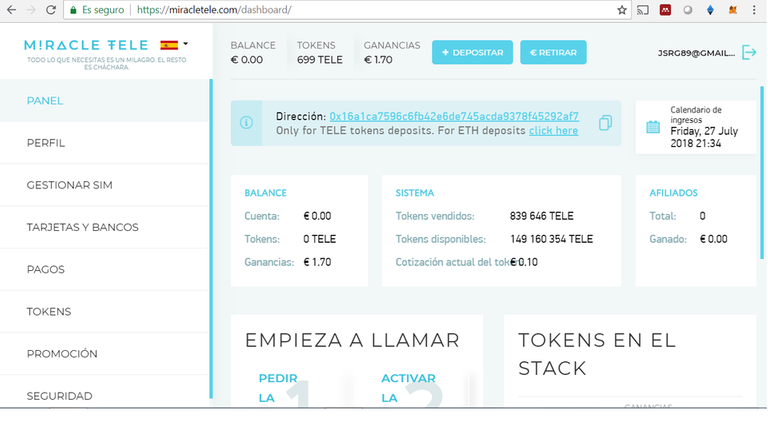Click the RETIRAR button
Viewport: 768px width, 432px height.
tap(553, 52)
